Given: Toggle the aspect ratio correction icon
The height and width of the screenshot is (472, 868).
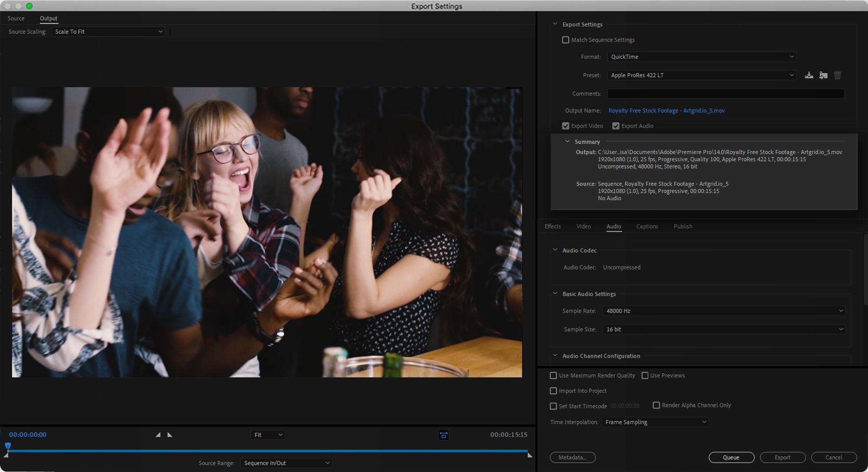Looking at the screenshot, I should (x=443, y=435).
